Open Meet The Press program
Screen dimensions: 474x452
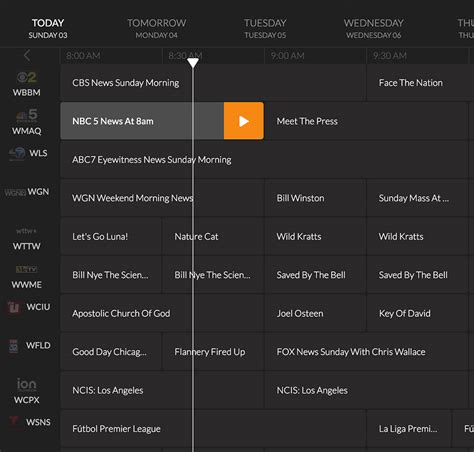[x=367, y=121]
